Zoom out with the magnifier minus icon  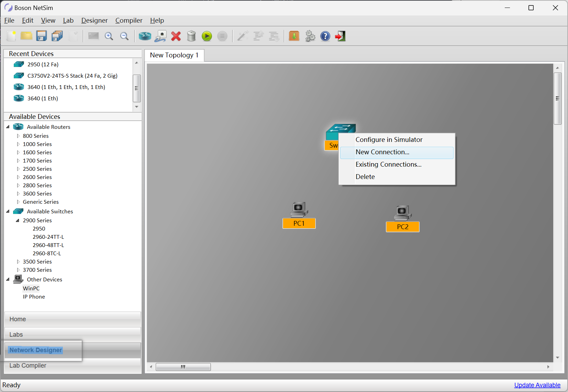124,36
